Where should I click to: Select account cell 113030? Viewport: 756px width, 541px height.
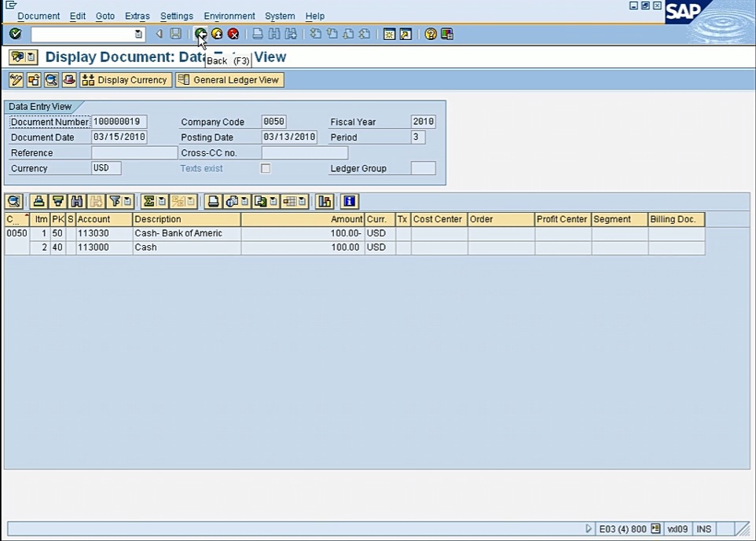coord(105,233)
